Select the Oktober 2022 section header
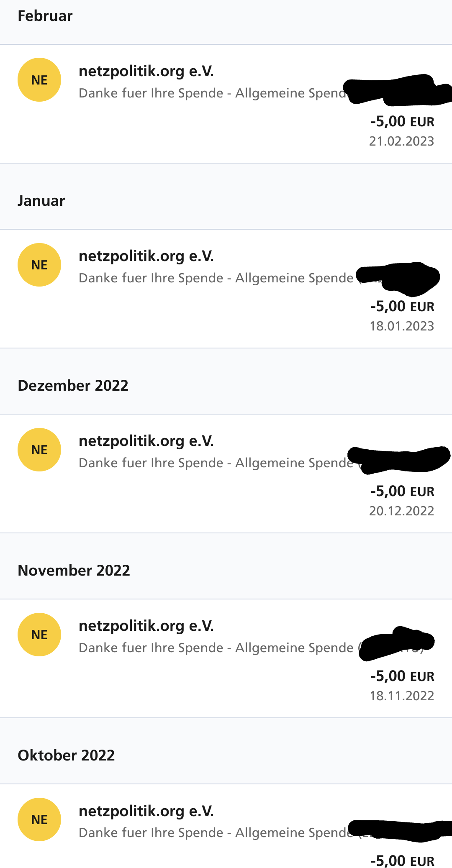Screen dimensions: 452x868 tap(66, 755)
